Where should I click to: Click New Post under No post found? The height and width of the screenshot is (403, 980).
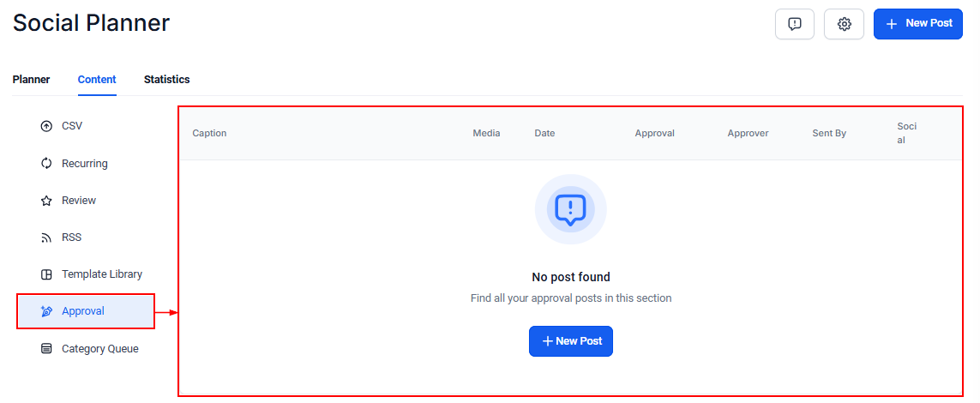(571, 341)
